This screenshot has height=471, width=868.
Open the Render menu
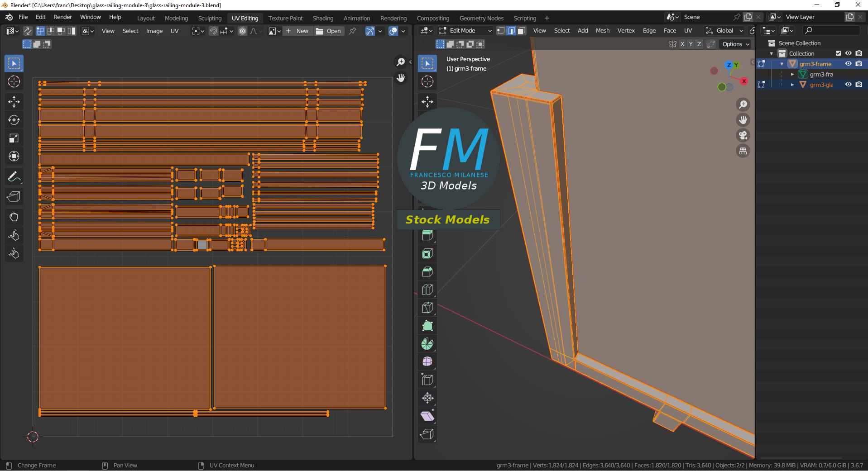[62, 17]
